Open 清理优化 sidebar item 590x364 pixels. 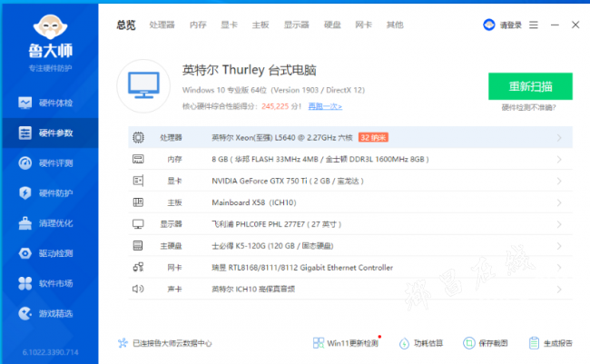[50, 223]
